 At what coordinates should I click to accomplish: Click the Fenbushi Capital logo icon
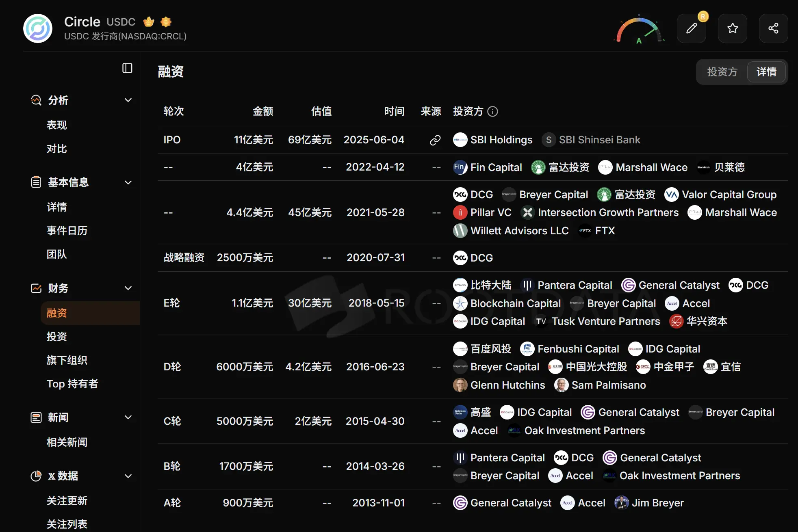[x=527, y=349]
